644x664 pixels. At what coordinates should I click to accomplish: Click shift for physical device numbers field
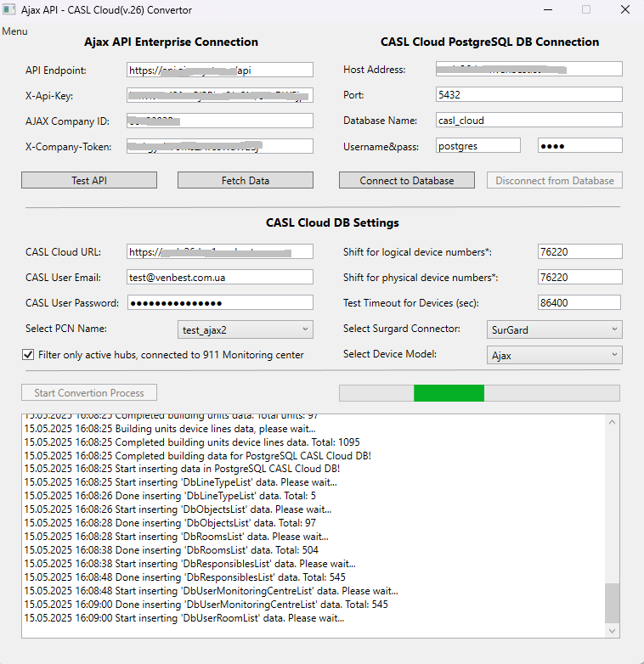pos(580,277)
